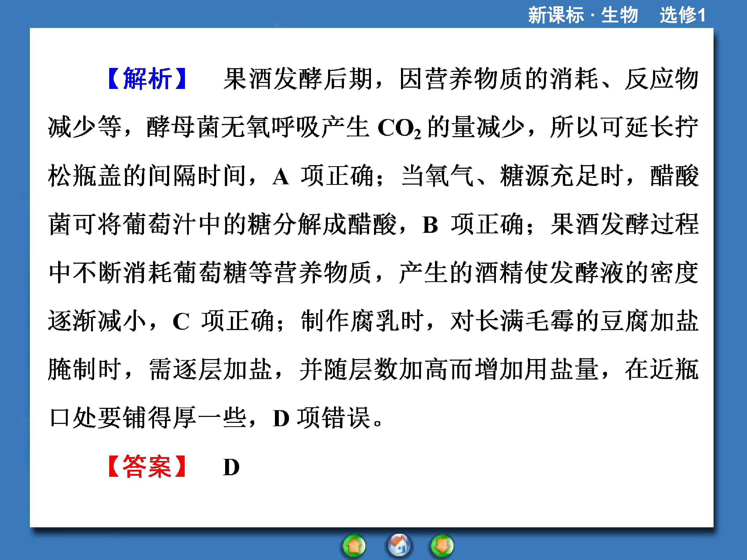Click the answer letter D after 【答案】
This screenshot has width=747, height=560.
(231, 467)
